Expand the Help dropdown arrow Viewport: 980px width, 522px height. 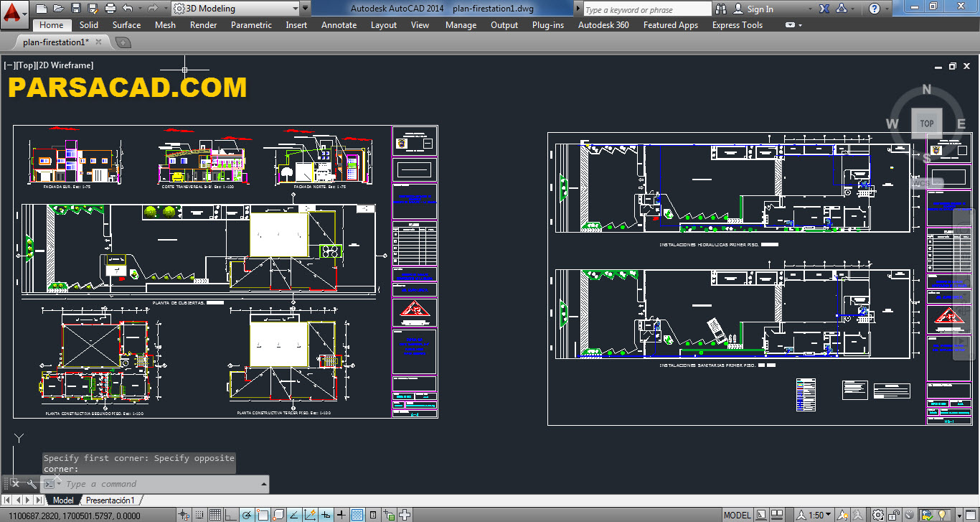pos(887,9)
